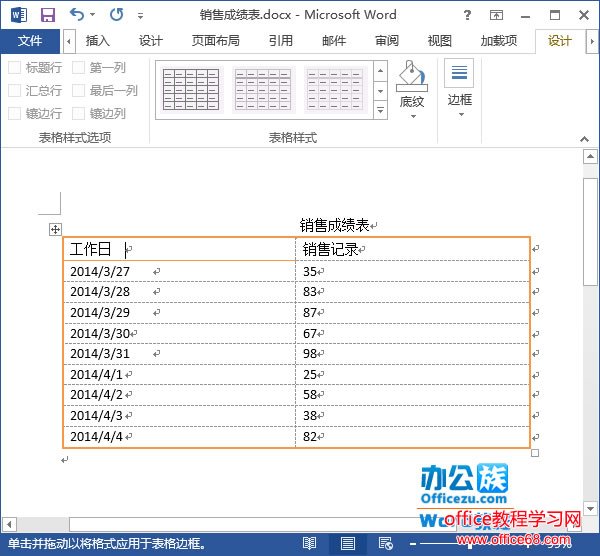Switch to Read Mode view
Image resolution: width=600 pixels, height=556 pixels.
point(309,543)
